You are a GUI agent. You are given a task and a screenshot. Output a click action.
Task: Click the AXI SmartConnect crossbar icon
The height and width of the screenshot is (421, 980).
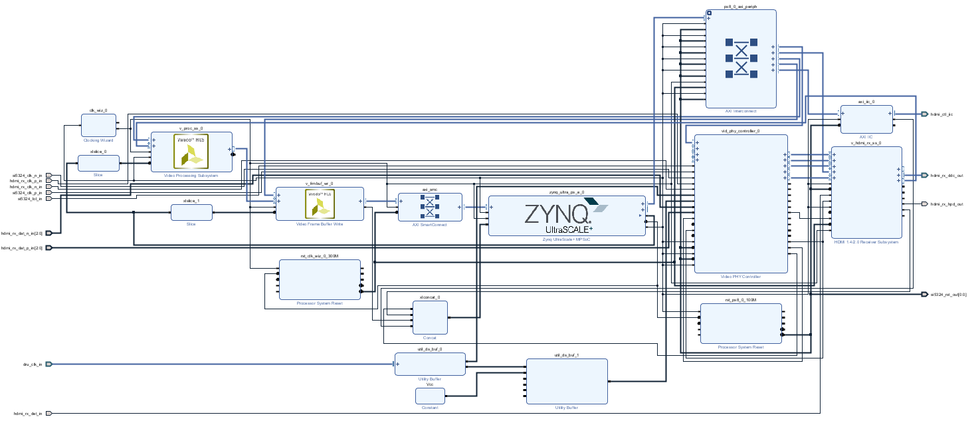[x=430, y=206]
